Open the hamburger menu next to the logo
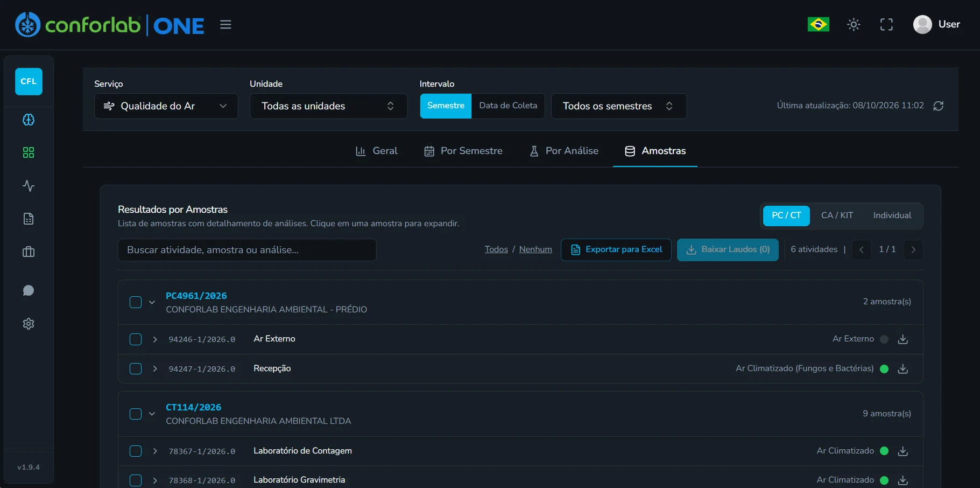Image resolution: width=980 pixels, height=488 pixels. click(225, 25)
